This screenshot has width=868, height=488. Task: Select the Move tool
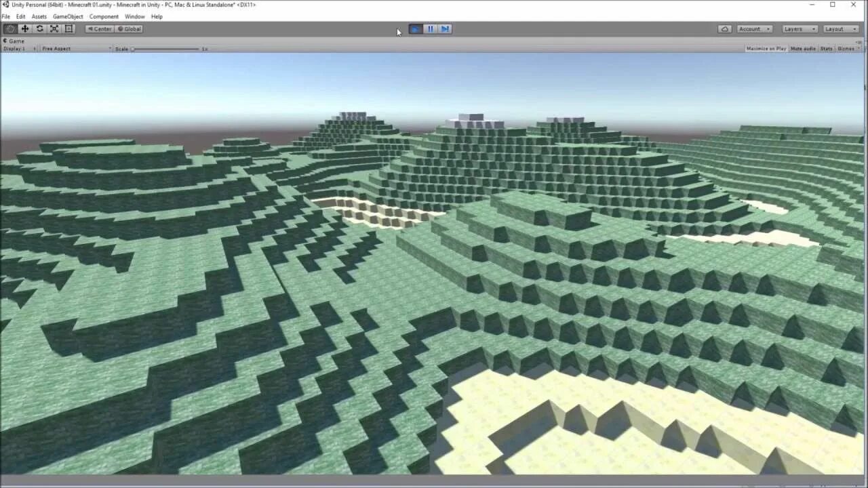pyautogui.click(x=25, y=28)
